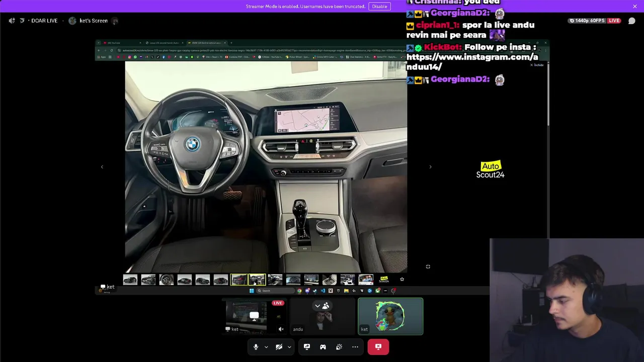
Task: Collapse participants with chevron on andu tile
Action: pos(317,306)
